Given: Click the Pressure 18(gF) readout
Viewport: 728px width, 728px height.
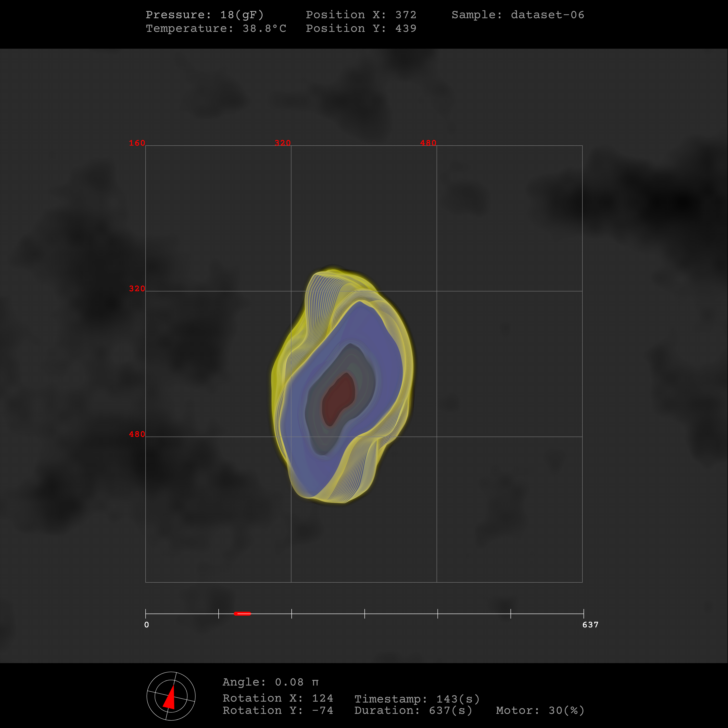Looking at the screenshot, I should [205, 15].
